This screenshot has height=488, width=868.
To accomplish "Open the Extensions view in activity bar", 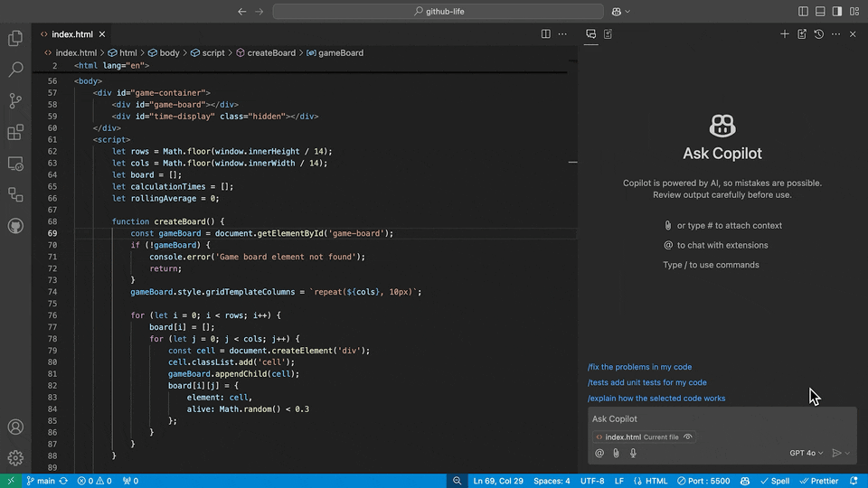I will [15, 132].
